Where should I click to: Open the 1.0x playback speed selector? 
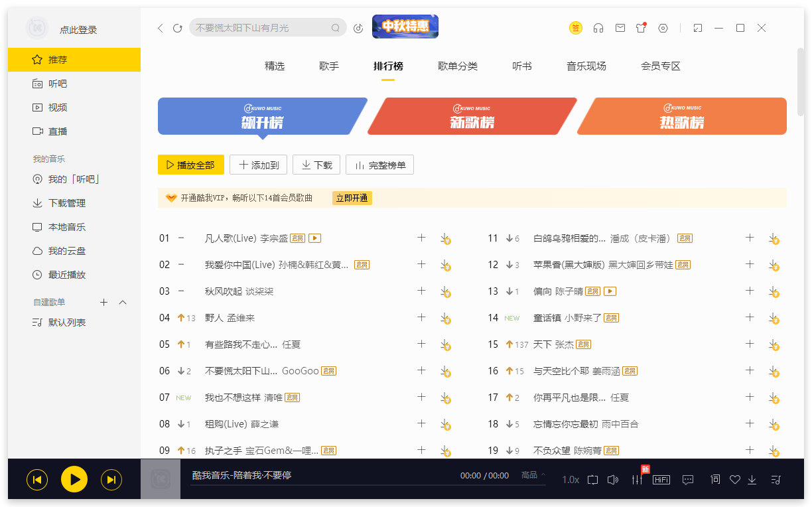pos(569,479)
